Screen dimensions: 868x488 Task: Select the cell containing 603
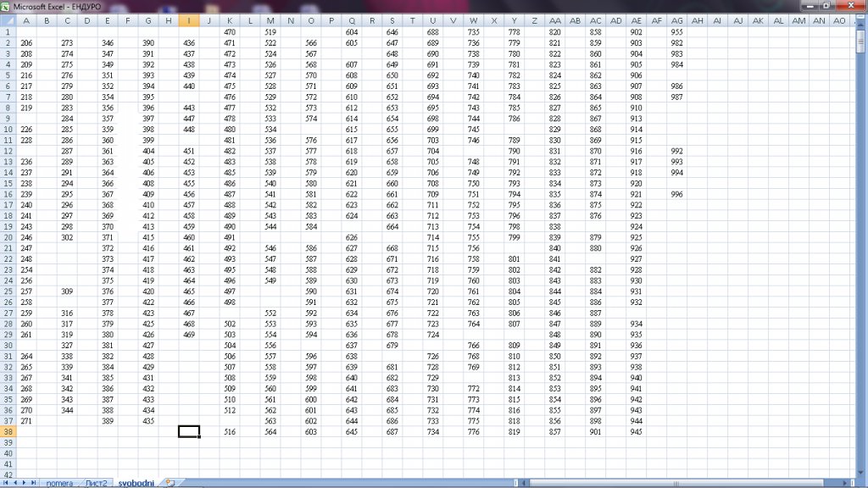click(x=311, y=431)
